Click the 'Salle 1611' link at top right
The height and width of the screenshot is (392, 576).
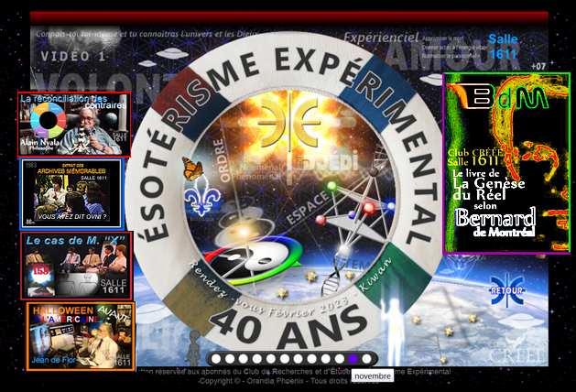503,47
